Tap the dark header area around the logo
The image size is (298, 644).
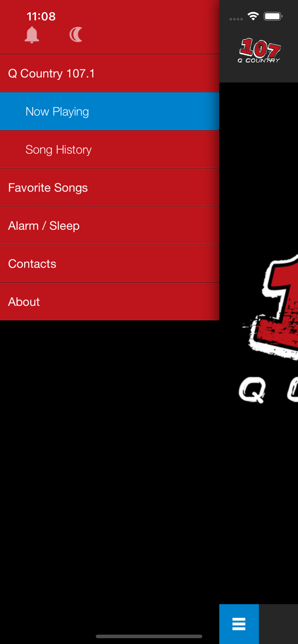pyautogui.click(x=259, y=41)
